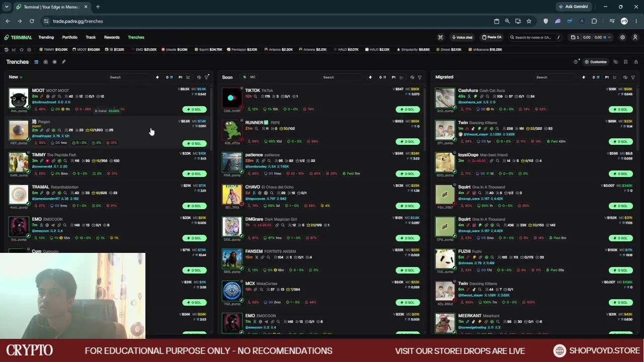Mute sound alerts for the New column
644x362 pixels.
click(x=199, y=77)
